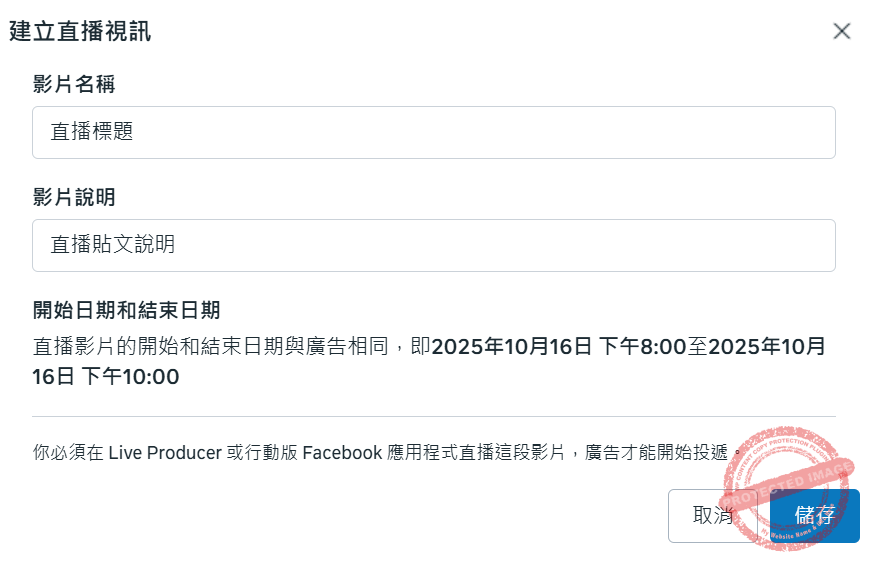The image size is (877, 564).
Task: Click the horizontal divider above the note
Action: (433, 416)
